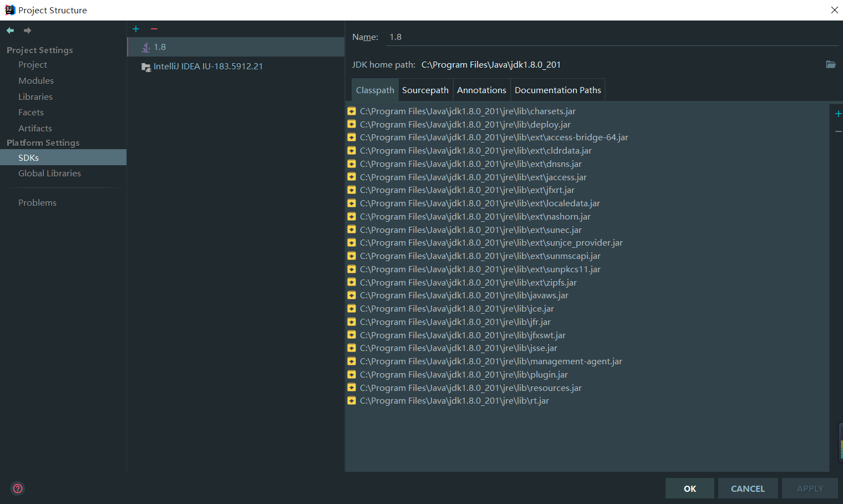Click IntelliJ logo in title bar
843x504 pixels.
pos(10,10)
